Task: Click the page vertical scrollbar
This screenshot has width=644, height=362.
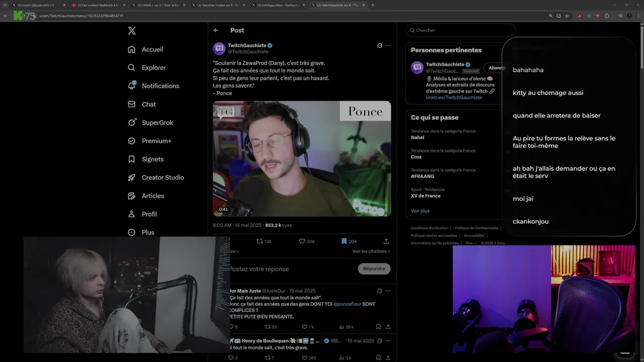Action: click(641, 48)
